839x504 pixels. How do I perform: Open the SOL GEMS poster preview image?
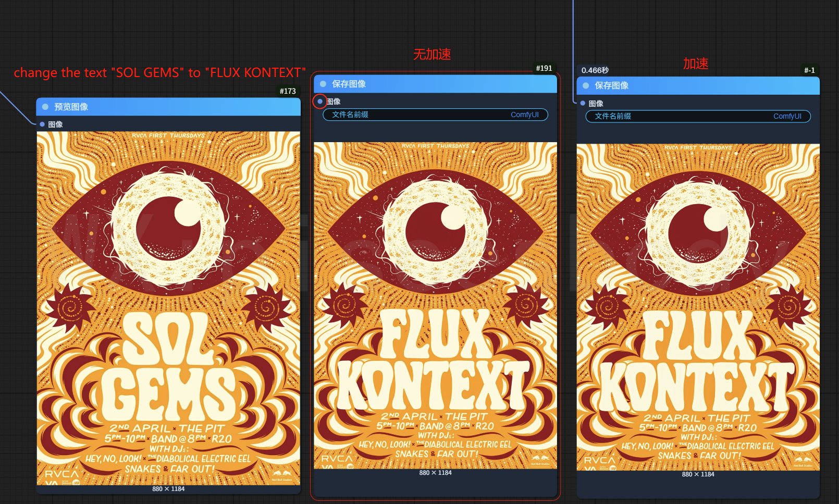click(x=168, y=307)
